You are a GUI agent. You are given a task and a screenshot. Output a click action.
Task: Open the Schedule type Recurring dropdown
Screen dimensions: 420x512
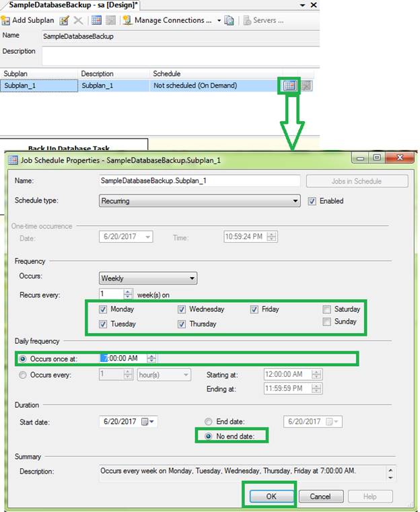coord(199,200)
